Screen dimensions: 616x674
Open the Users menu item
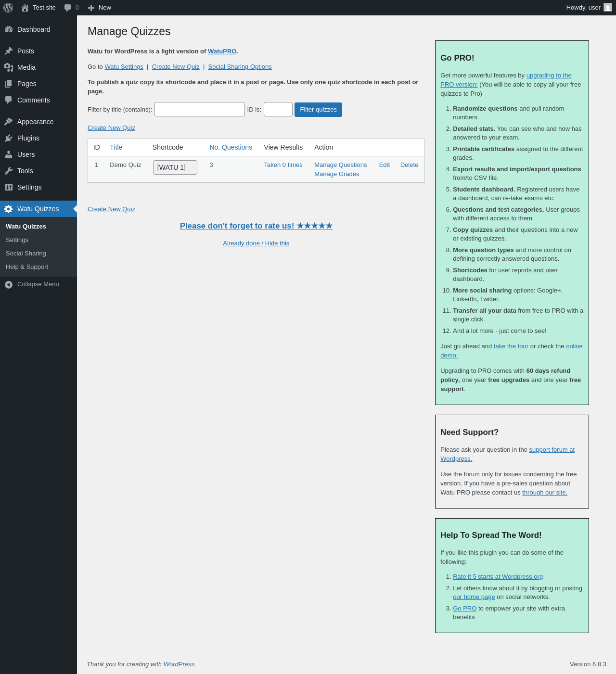click(x=38, y=154)
